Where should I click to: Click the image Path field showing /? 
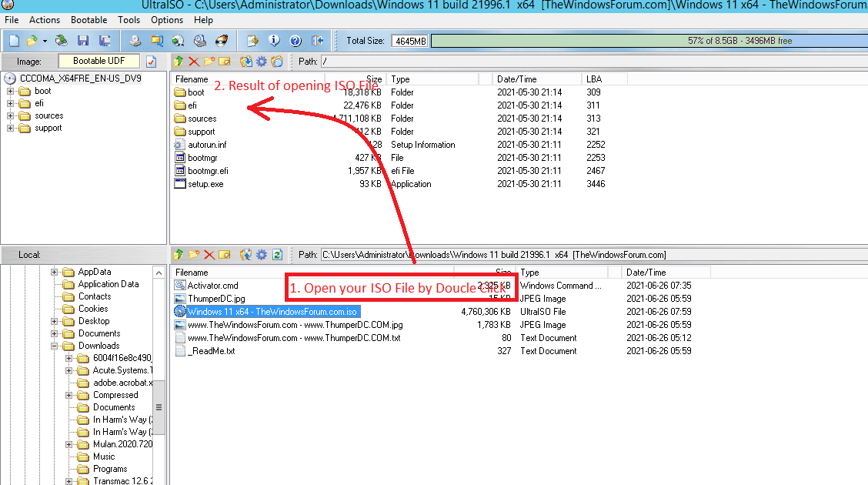click(594, 62)
